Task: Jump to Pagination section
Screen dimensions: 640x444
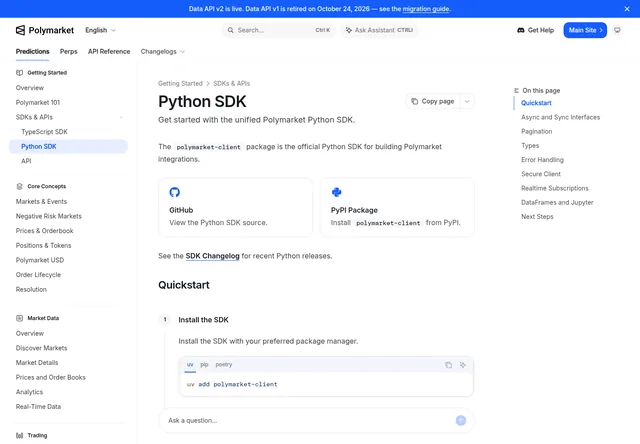Action: [536, 131]
